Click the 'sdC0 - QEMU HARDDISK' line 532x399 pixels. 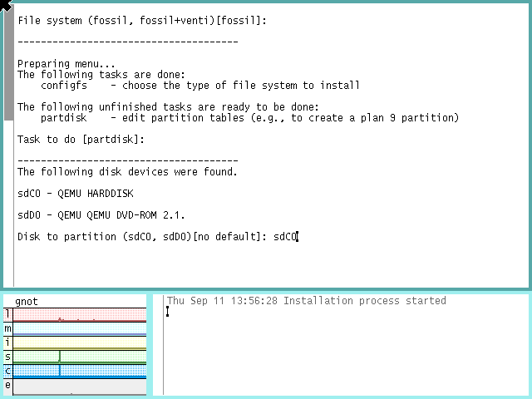(76, 194)
